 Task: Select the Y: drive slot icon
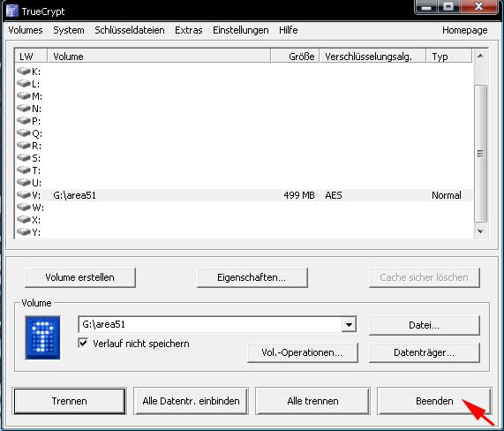[24, 232]
